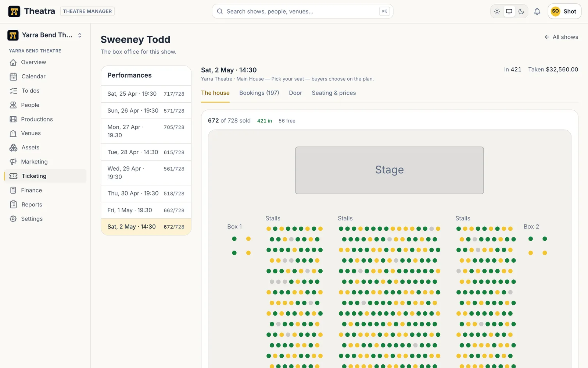Open Settings from the sidebar

point(45,219)
